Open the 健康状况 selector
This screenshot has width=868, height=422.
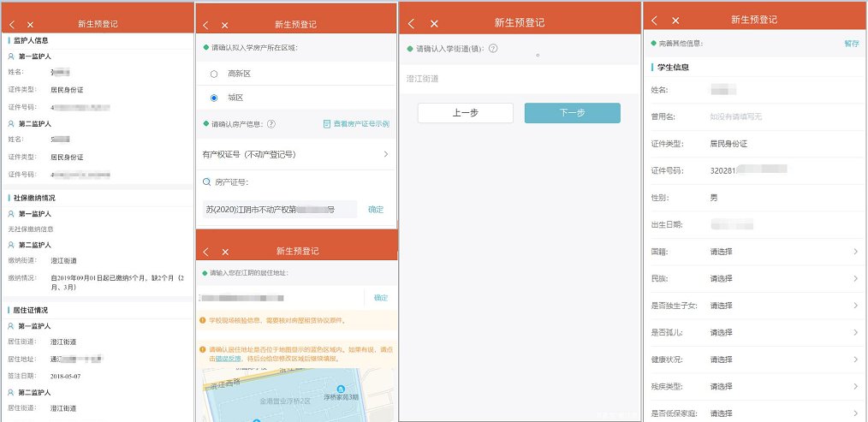[783, 360]
